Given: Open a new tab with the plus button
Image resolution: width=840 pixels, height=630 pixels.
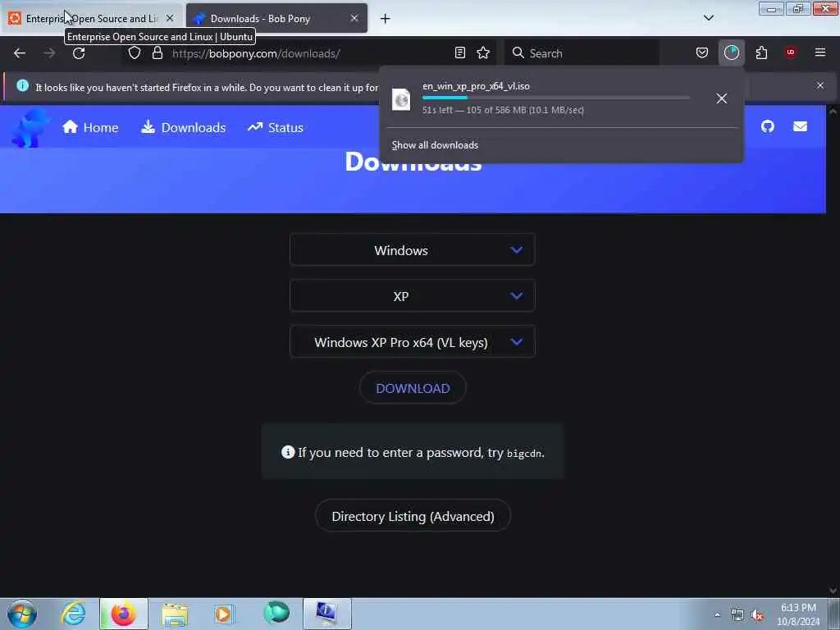Looking at the screenshot, I should coord(386,19).
